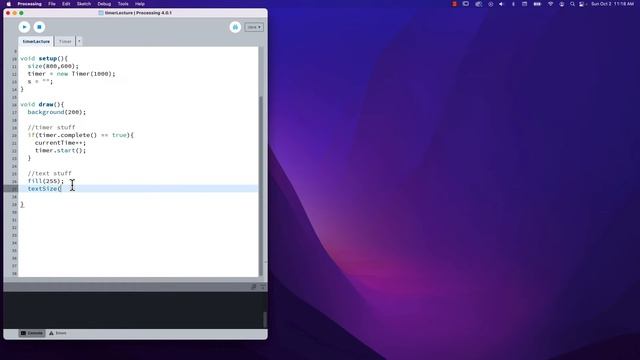Click the line 'void setup(){'
This screenshot has height=360, width=640.
[x=44, y=58]
